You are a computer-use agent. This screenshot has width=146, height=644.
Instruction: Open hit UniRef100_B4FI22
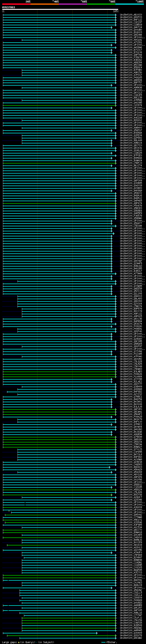131,20
